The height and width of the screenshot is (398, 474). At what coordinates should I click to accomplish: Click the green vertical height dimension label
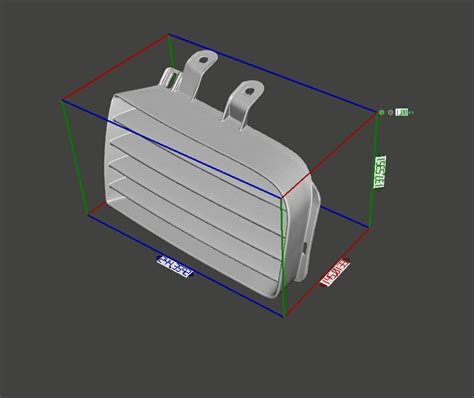pyautogui.click(x=379, y=172)
